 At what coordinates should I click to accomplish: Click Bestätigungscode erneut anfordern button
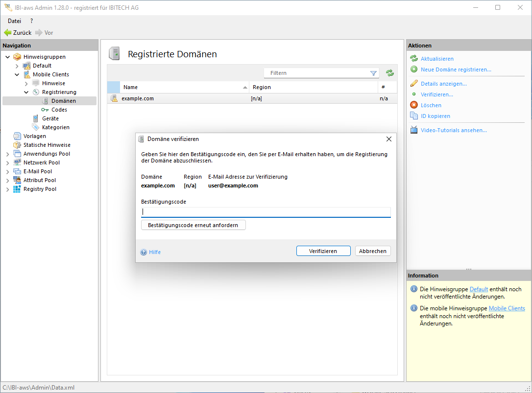[x=193, y=225]
